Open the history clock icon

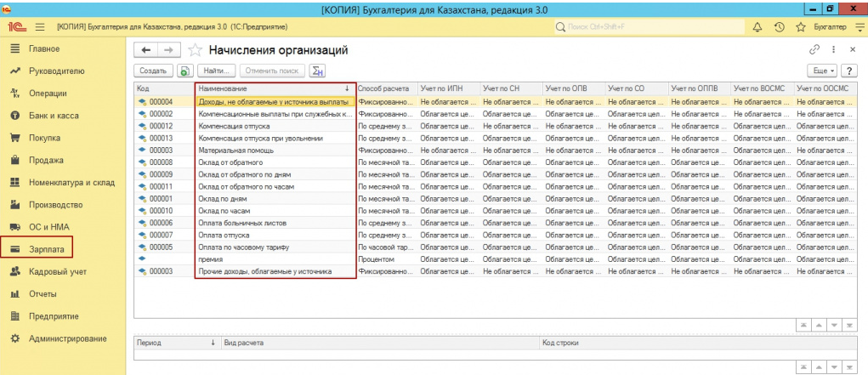[779, 27]
